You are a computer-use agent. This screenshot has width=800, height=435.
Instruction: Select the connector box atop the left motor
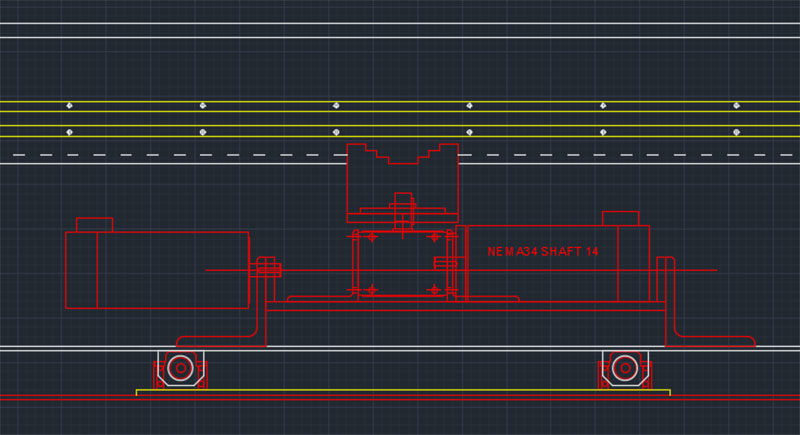[x=94, y=225]
